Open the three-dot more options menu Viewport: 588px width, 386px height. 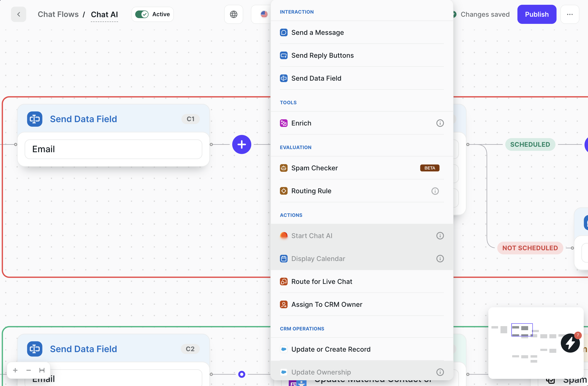pos(570,14)
